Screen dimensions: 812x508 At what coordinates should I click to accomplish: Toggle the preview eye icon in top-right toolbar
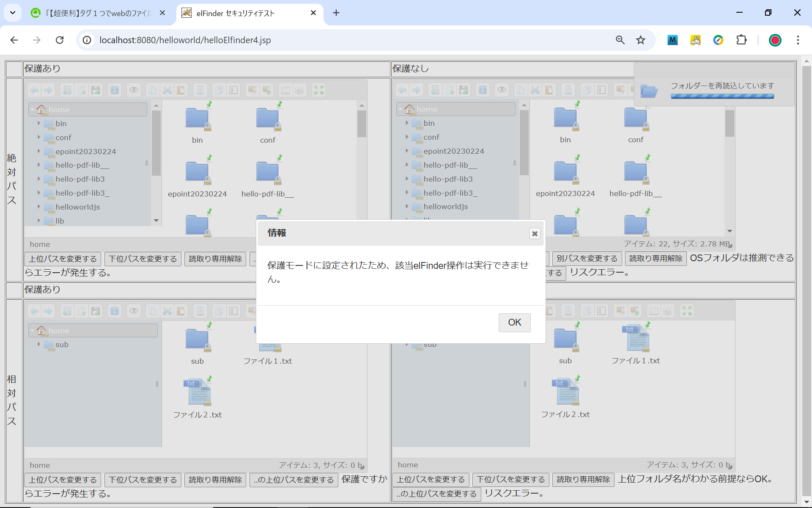point(502,90)
